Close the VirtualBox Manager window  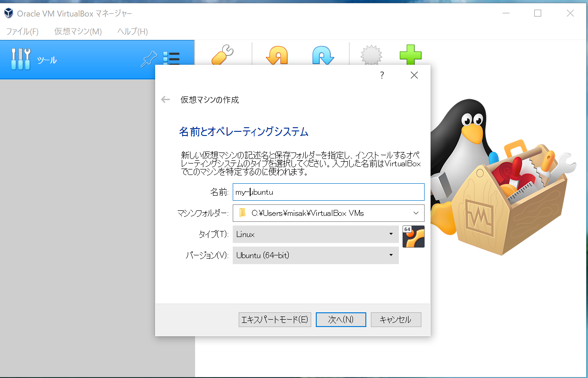(570, 13)
